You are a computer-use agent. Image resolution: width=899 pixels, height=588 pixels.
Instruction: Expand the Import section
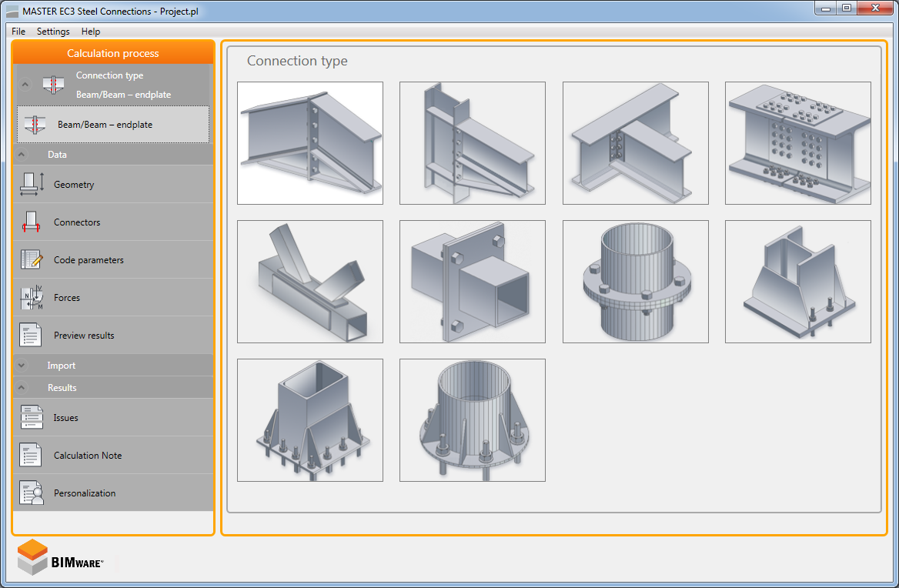tap(22, 366)
